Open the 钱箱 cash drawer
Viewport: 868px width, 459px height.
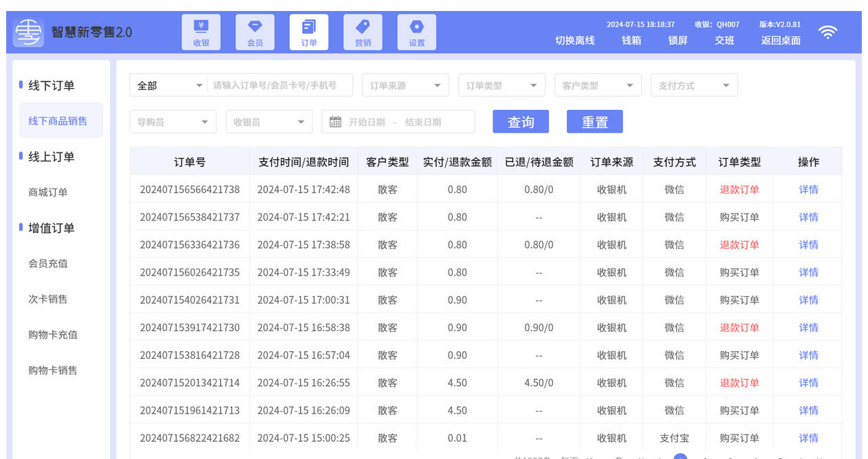click(631, 41)
